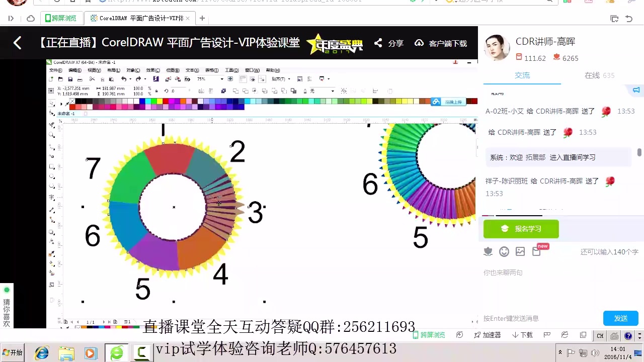Click the image upload icon in chat
The height and width of the screenshot is (362, 644).
tap(520, 251)
